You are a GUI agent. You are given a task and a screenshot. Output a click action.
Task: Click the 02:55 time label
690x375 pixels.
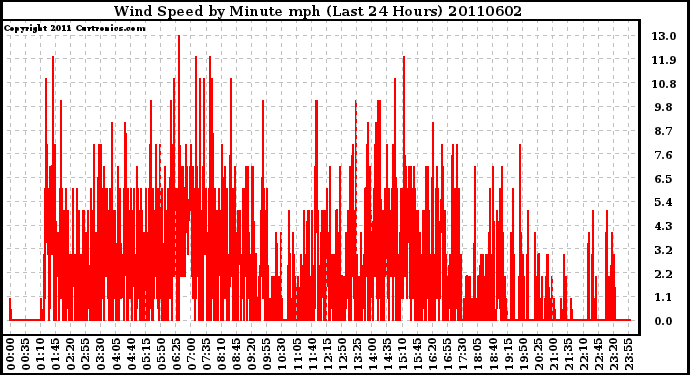click(86, 355)
